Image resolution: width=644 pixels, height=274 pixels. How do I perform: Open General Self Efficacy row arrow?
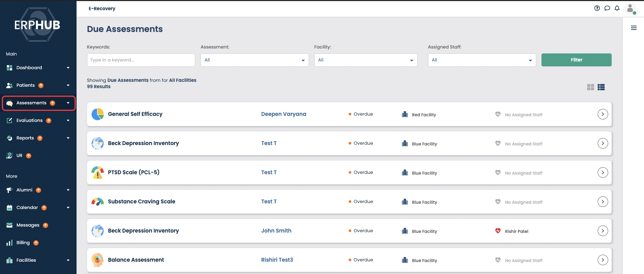click(603, 114)
